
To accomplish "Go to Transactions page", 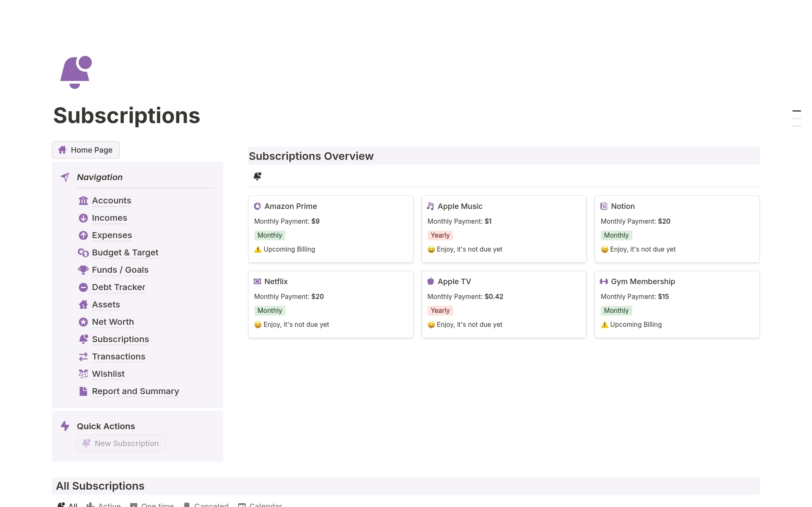I will 119,356.
